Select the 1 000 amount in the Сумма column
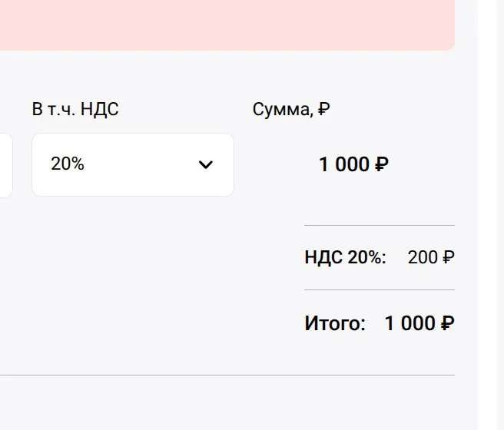Screen dimensions: 504x430 [x=343, y=164]
